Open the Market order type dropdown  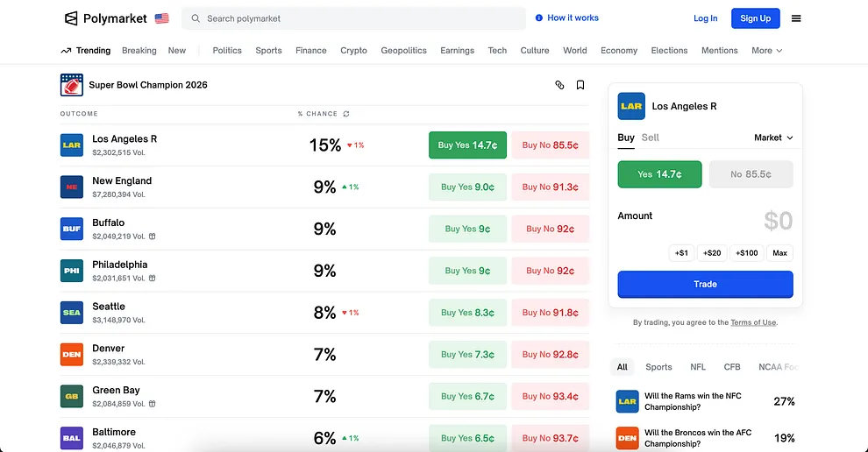pos(773,138)
